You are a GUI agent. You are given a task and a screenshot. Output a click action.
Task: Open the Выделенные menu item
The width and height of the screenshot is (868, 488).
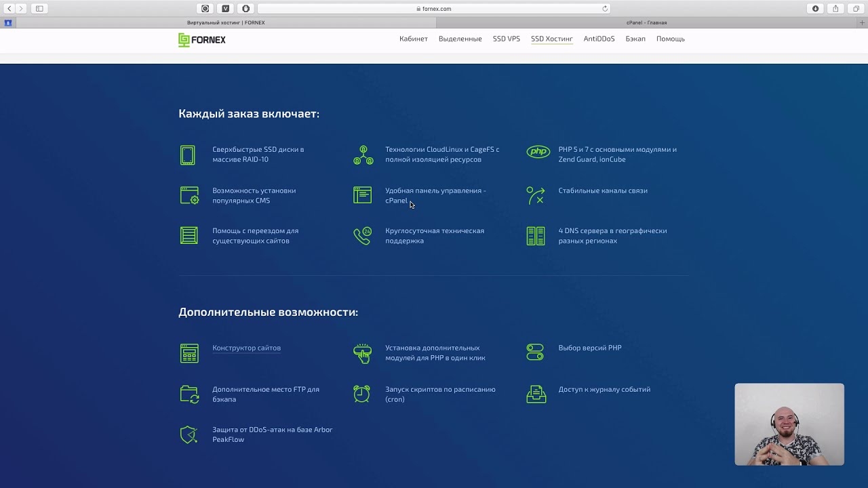(x=460, y=39)
